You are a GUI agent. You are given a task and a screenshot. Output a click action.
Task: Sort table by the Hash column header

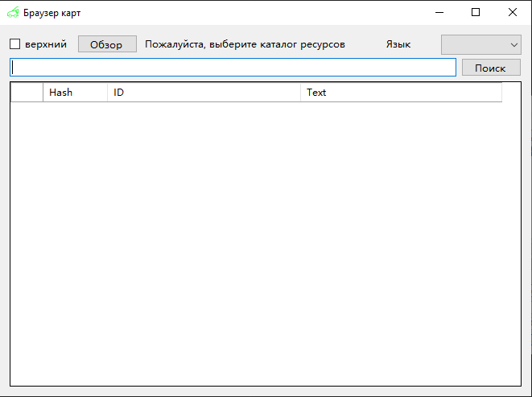(74, 93)
